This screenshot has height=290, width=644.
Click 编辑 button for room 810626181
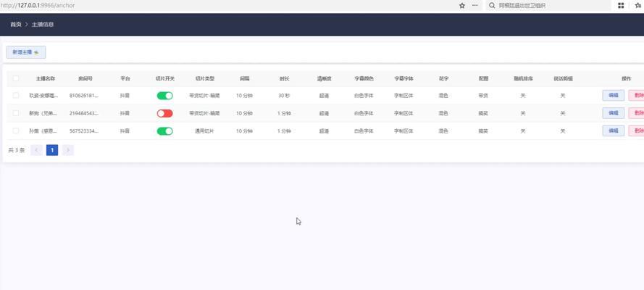tap(613, 95)
